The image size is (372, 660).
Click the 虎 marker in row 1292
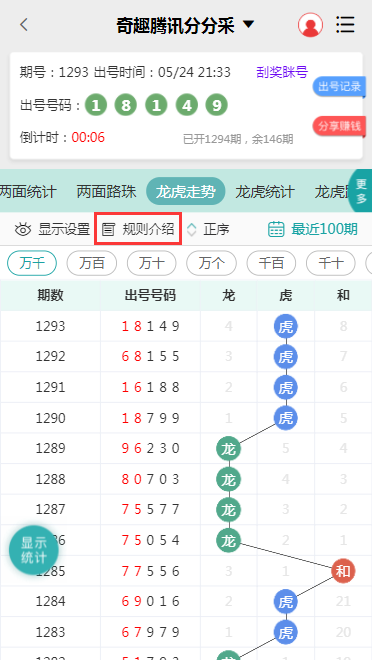click(x=286, y=357)
